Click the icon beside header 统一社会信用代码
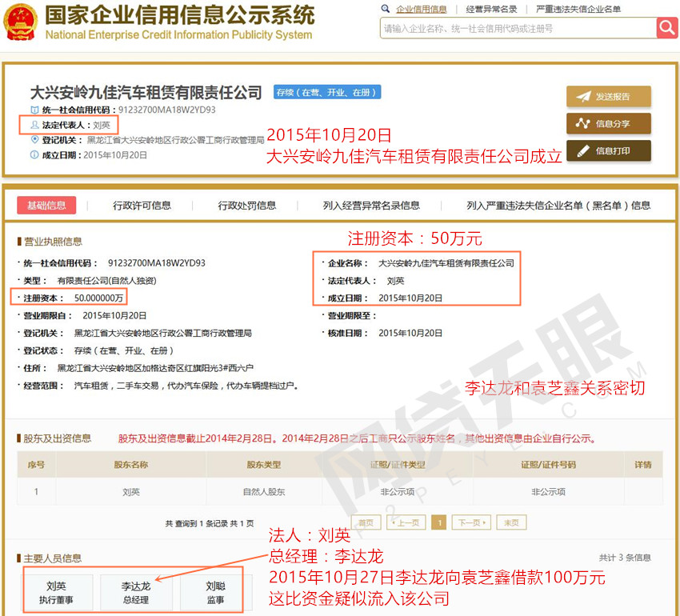680x616 pixels. coord(34,110)
